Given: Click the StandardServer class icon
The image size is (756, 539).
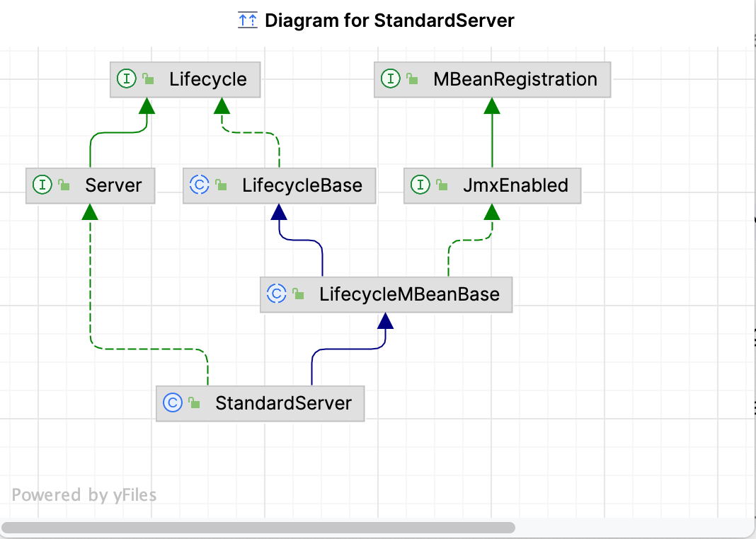Looking at the screenshot, I should pos(173,402).
